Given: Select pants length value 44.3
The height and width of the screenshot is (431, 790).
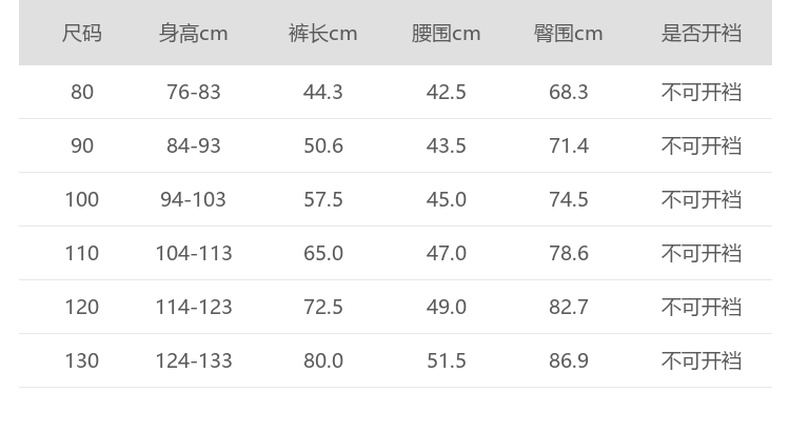Looking at the screenshot, I should click(x=322, y=92).
